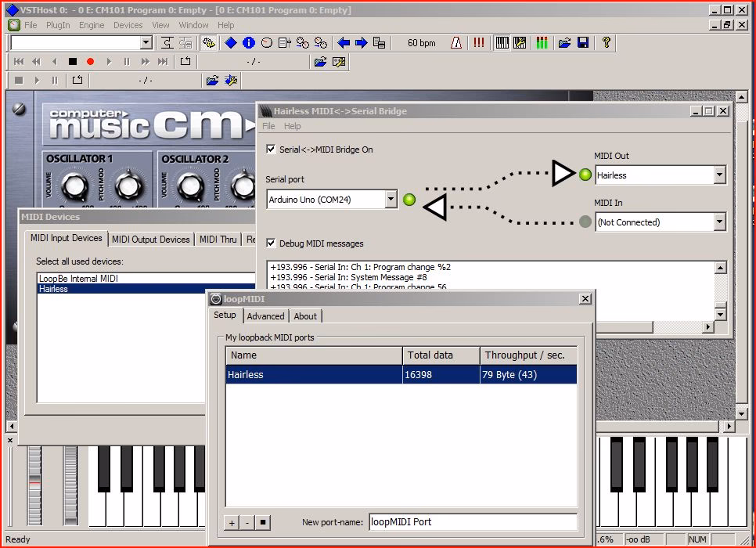Expand the MIDI In Not Connected dropdown
This screenshot has width=756, height=548.
(719, 222)
